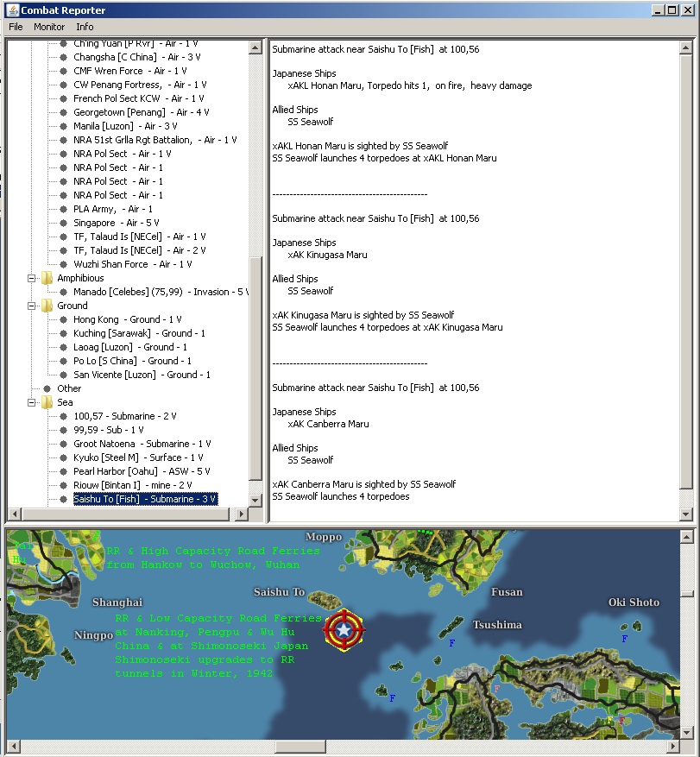700x757 pixels.
Task: Click map horizontal scroll right arrow
Action: 673,747
